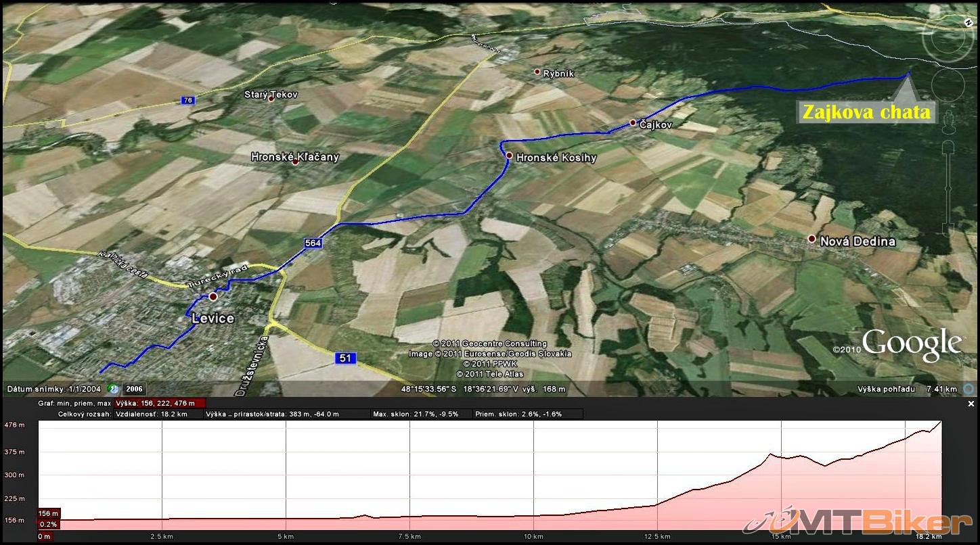
Task: Click route 564 road shield
Action: tap(313, 243)
